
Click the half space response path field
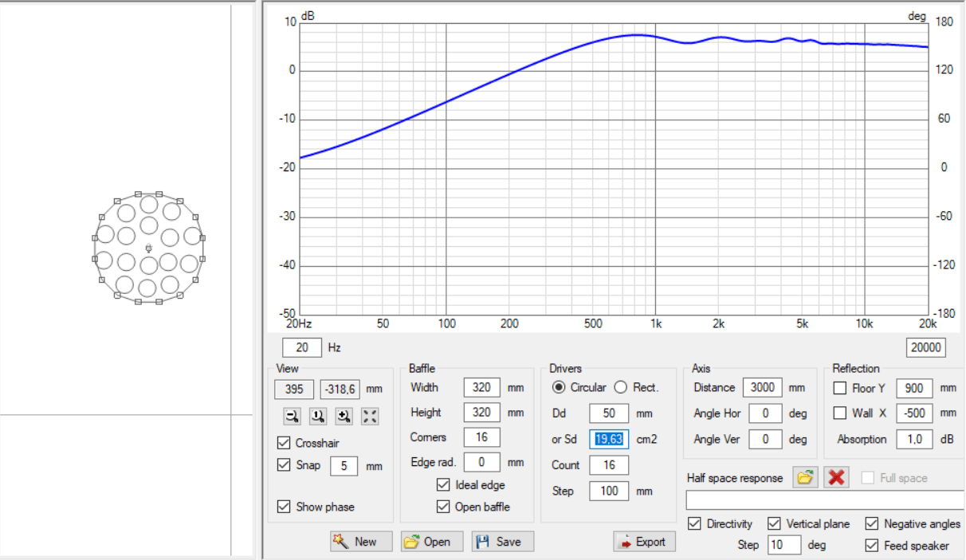click(825, 501)
